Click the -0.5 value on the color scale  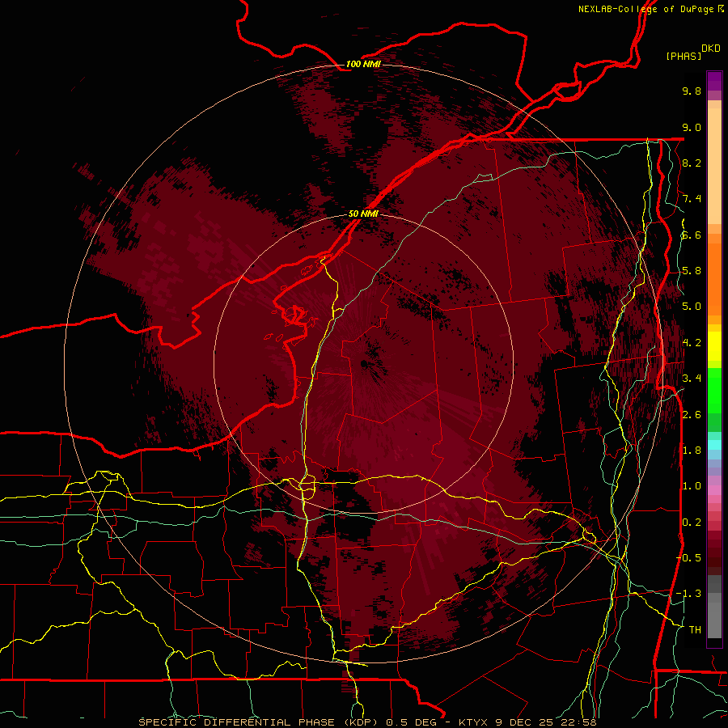[688, 557]
